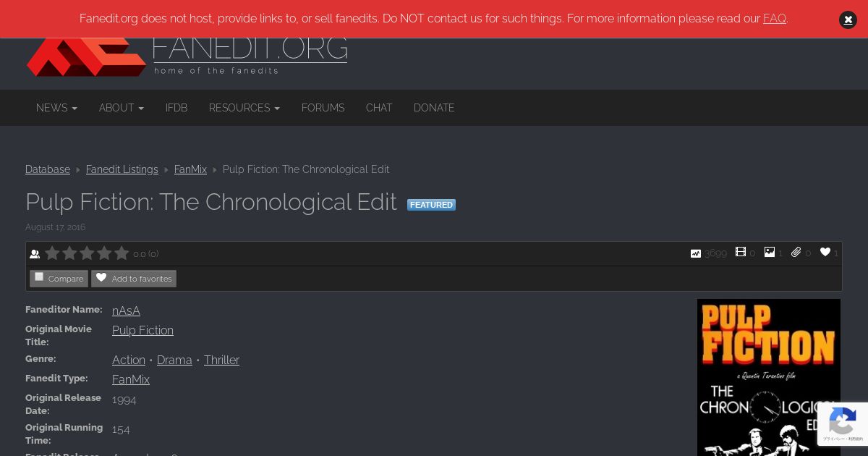Viewport: 868px width, 456px height.
Task: Click the attachments paperclip icon
Action: [796, 252]
